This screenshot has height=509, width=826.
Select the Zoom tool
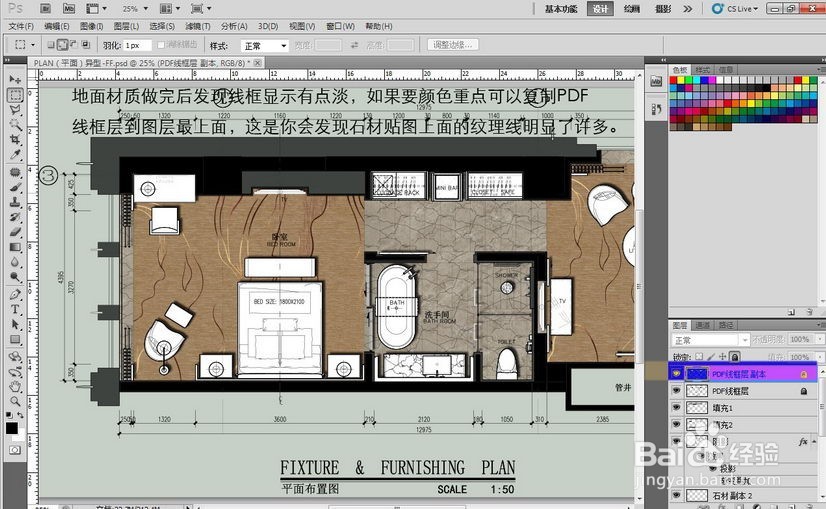click(x=15, y=401)
